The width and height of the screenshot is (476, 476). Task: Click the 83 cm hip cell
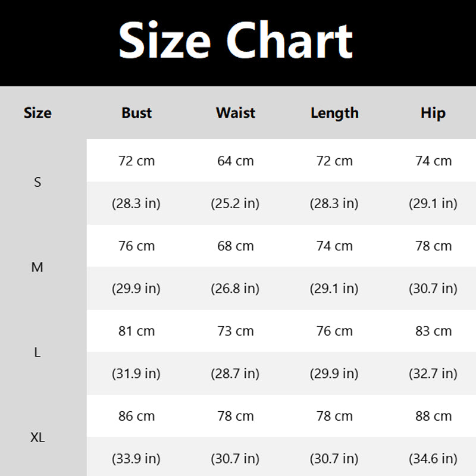pos(433,331)
